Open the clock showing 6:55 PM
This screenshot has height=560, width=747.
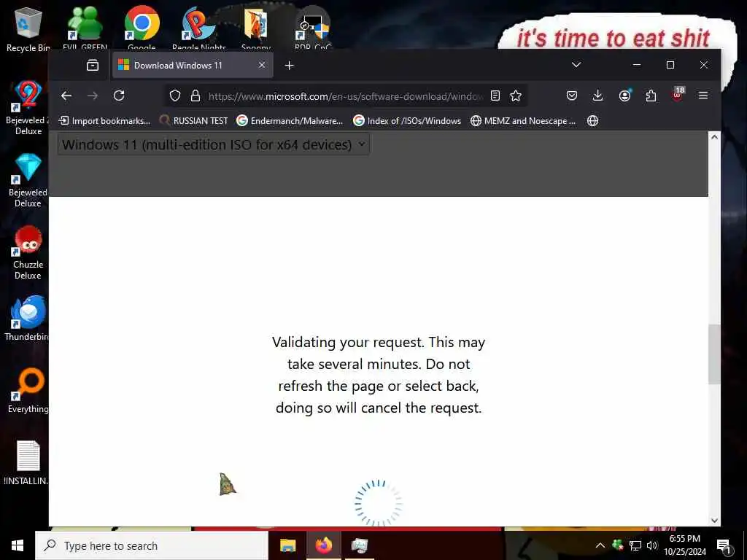(685, 545)
